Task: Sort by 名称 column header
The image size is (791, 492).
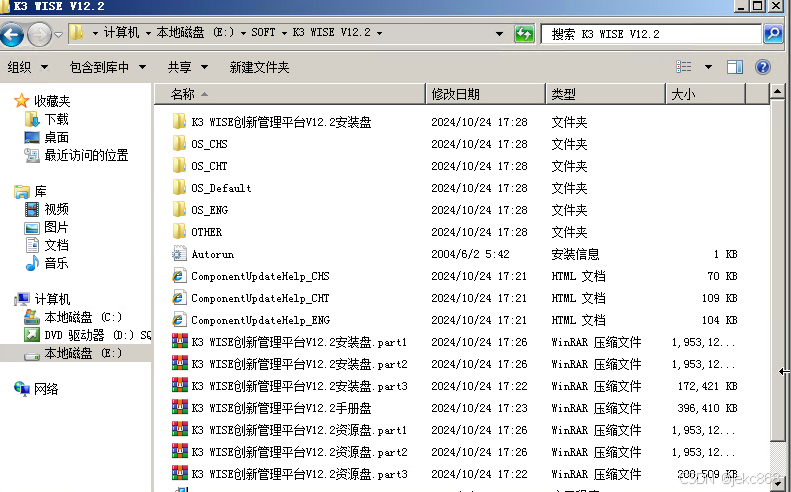Action: point(290,94)
